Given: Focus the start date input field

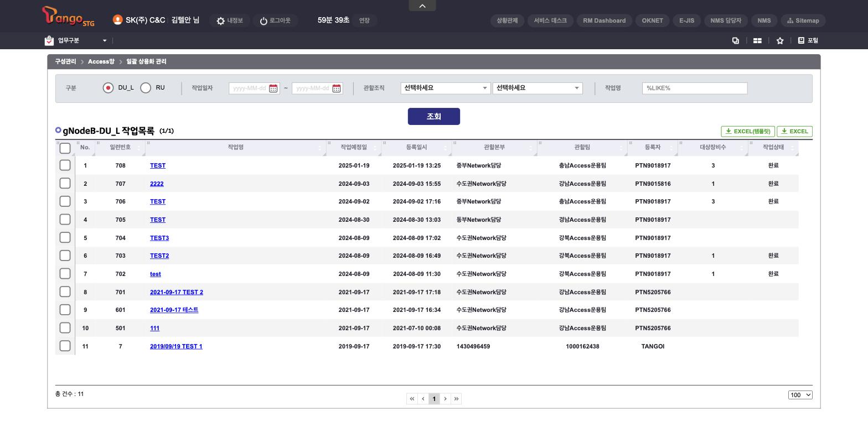Looking at the screenshot, I should point(249,88).
